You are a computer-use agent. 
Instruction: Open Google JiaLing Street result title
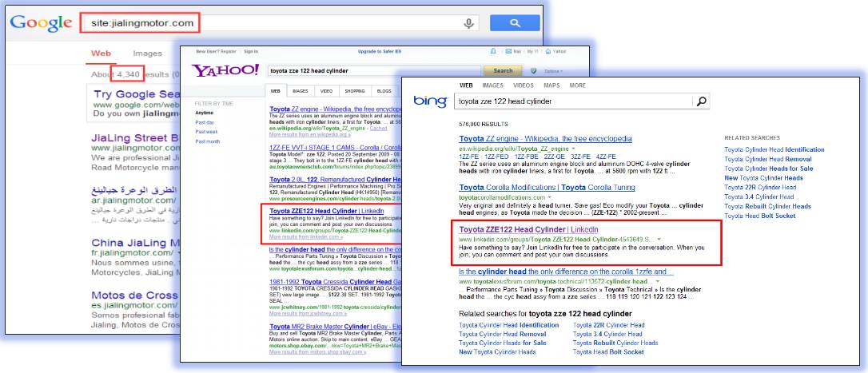(135, 137)
